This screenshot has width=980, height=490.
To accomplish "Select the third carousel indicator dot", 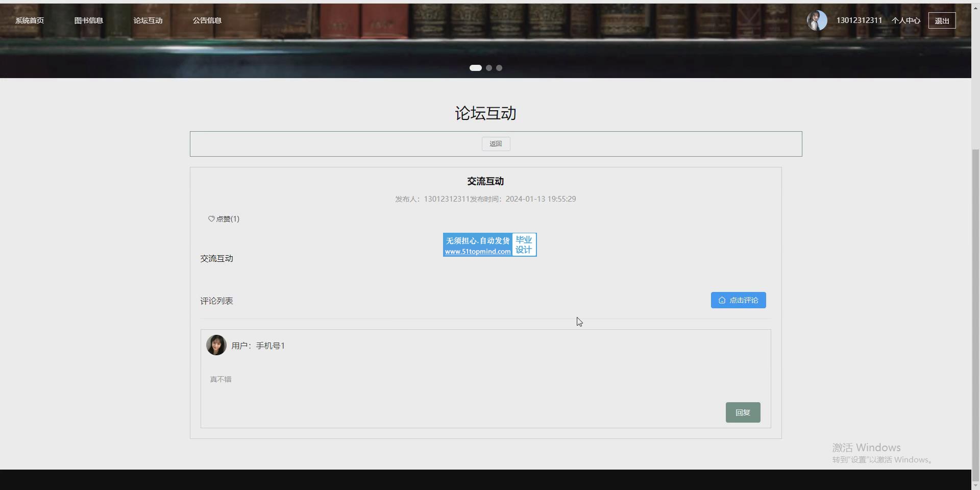I will pos(499,68).
